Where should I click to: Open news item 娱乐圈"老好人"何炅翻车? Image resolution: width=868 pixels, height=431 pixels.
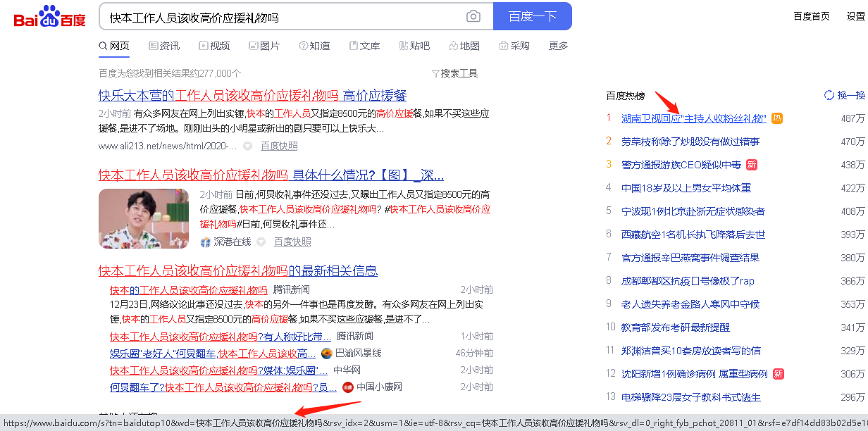click(212, 353)
